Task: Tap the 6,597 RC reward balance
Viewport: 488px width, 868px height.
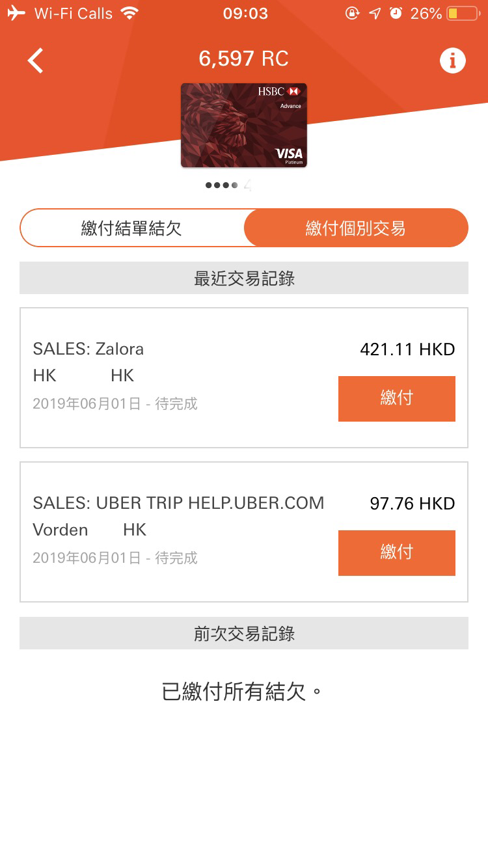Action: [244, 59]
